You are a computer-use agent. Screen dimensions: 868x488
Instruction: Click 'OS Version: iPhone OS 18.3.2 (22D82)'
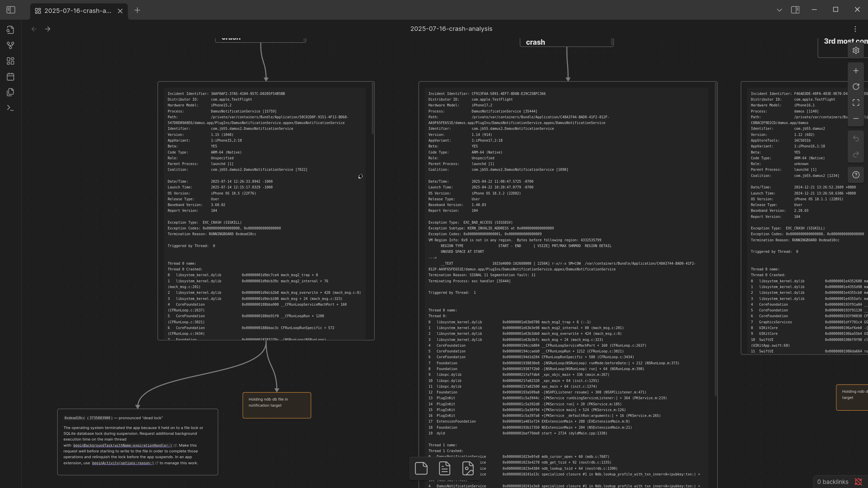(474, 193)
